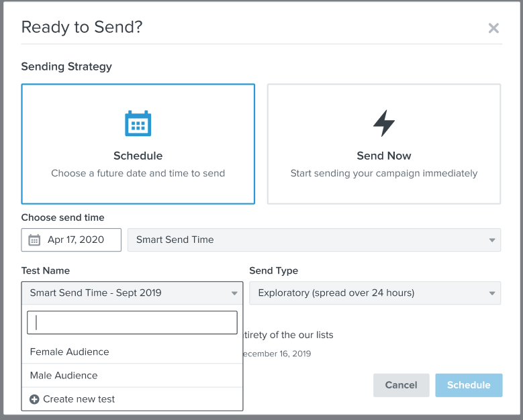
Task: Click the plus icon beside Create new test
Action: coord(34,399)
